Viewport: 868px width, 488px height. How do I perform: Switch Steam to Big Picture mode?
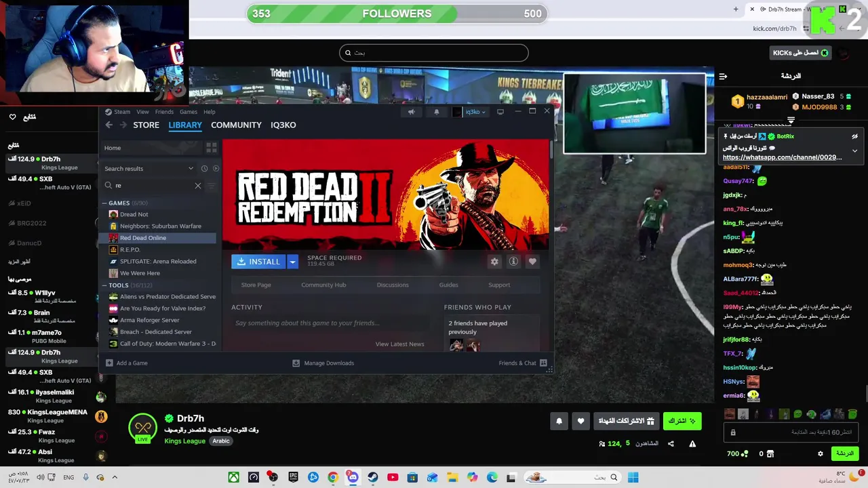pos(500,112)
